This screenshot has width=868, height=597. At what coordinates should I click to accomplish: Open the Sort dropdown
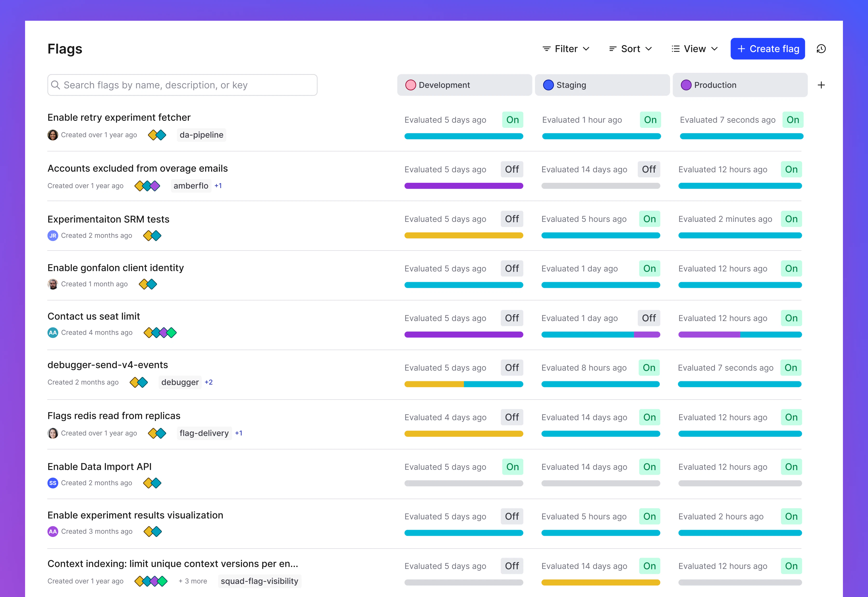click(x=630, y=49)
